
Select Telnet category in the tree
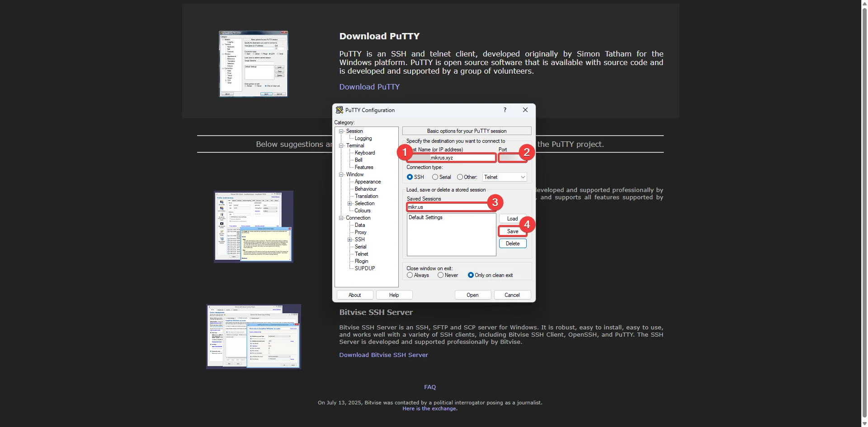tap(361, 254)
